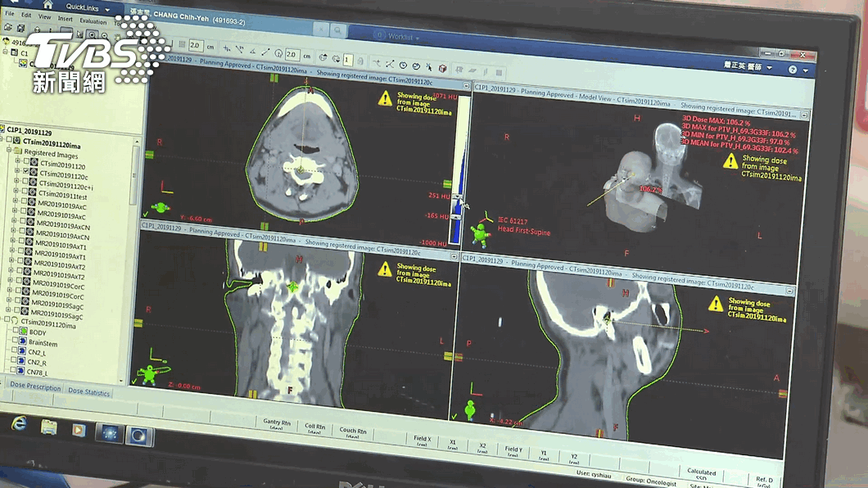Expand the CTsim20191120c tree node
868x488 pixels.
[x=17, y=171]
